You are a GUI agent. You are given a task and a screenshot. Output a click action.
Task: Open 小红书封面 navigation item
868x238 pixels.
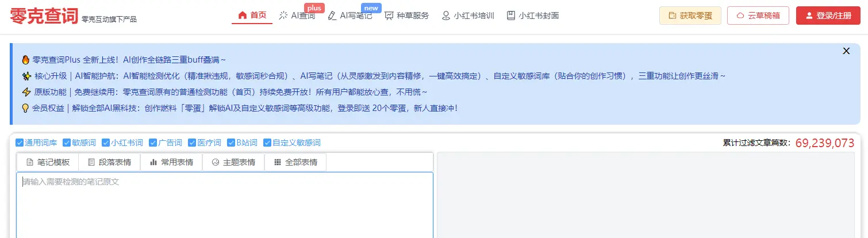pyautogui.click(x=532, y=16)
